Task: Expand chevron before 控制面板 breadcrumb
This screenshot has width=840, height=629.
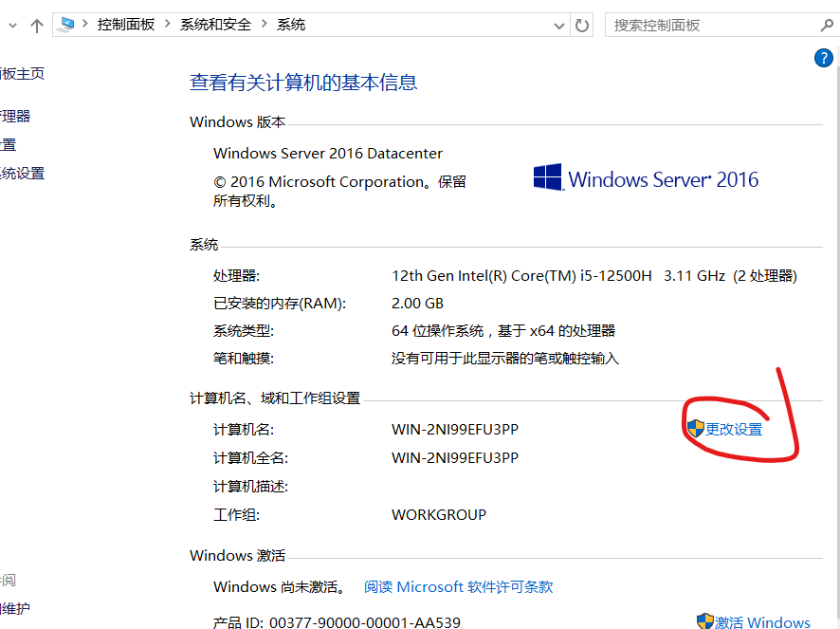Action: tap(85, 24)
